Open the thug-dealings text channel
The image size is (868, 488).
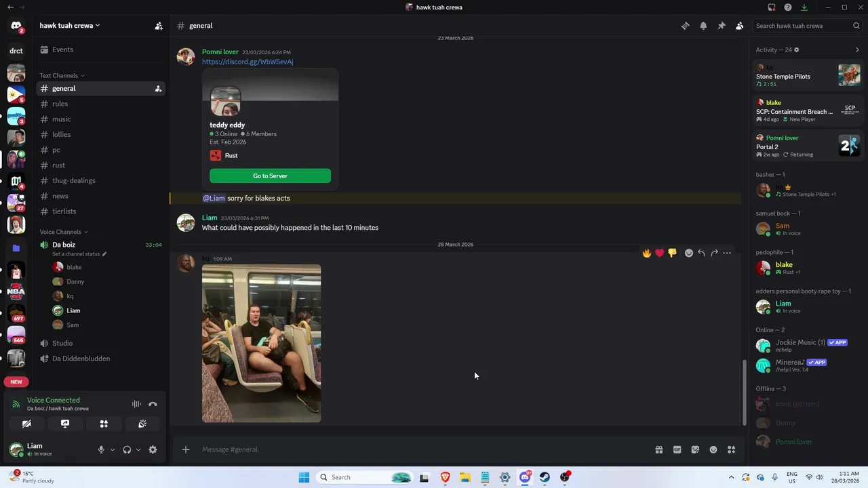click(x=100, y=180)
